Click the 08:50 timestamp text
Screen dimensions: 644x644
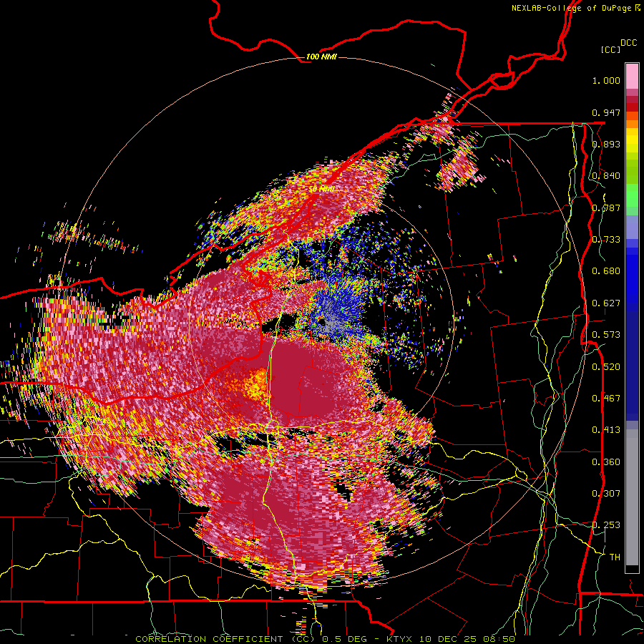click(x=499, y=639)
